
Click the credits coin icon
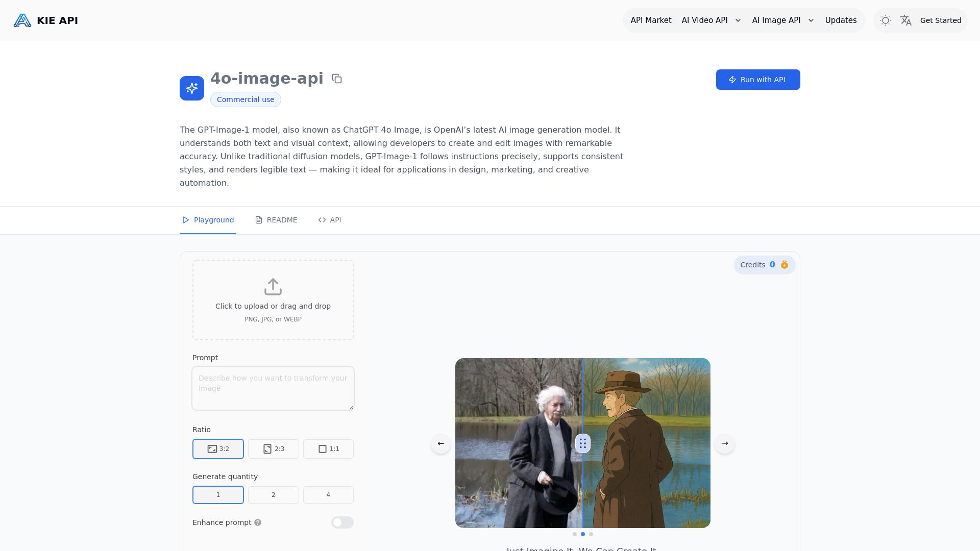(x=785, y=265)
